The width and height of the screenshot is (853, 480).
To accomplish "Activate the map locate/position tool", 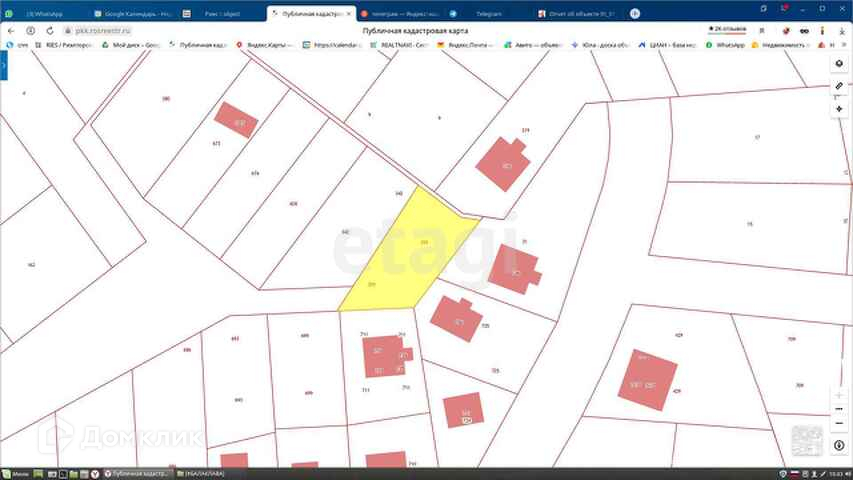I will [x=839, y=109].
